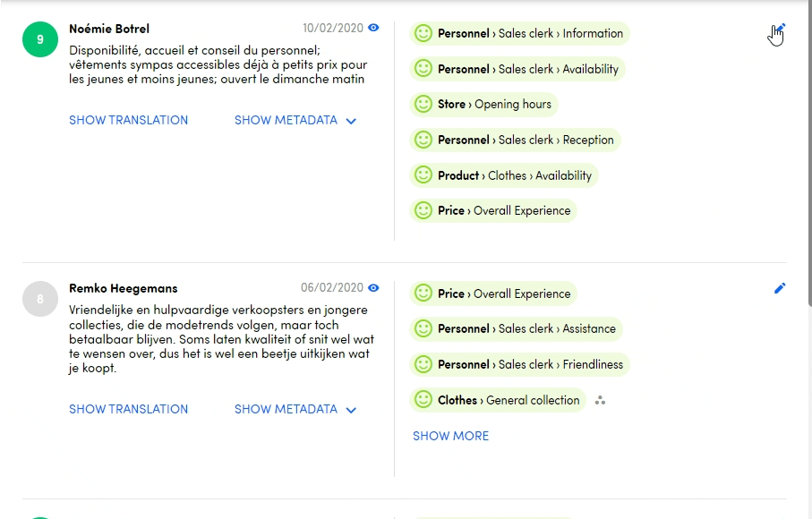Screen dimensions: 812x519
Task: Click smiley icon on Personnel Sales clerk Friendliness tag
Action: pyautogui.click(x=423, y=365)
